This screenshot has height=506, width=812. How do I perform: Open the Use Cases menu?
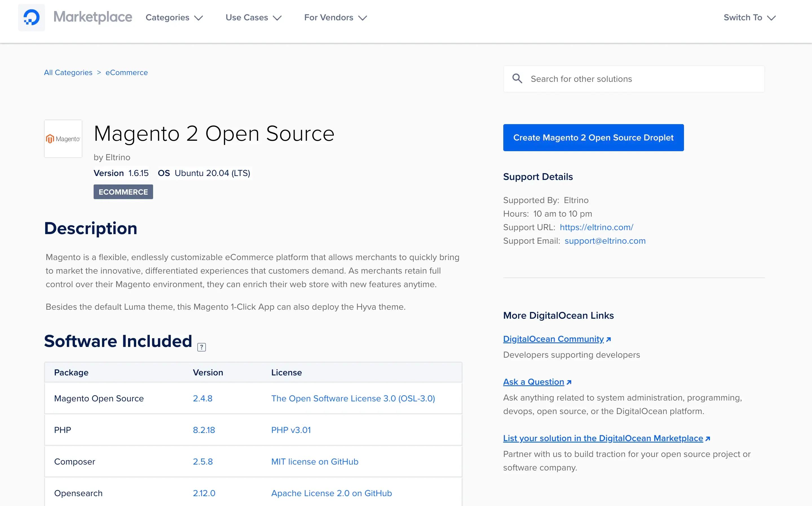coord(253,17)
